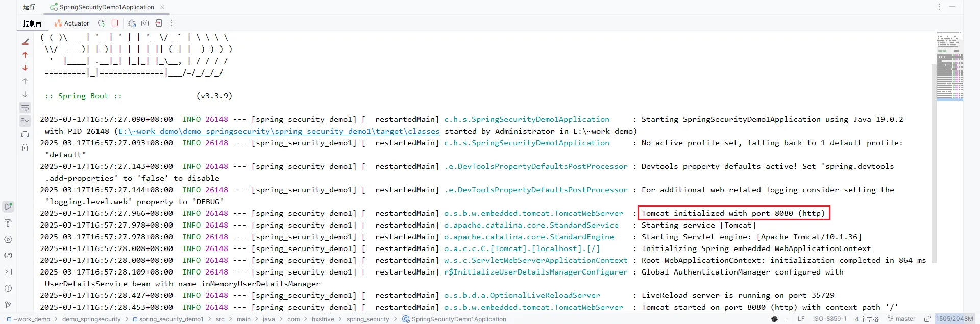Click main breadcrumb segment
Image resolution: width=980 pixels, height=324 pixels.
(x=243, y=319)
